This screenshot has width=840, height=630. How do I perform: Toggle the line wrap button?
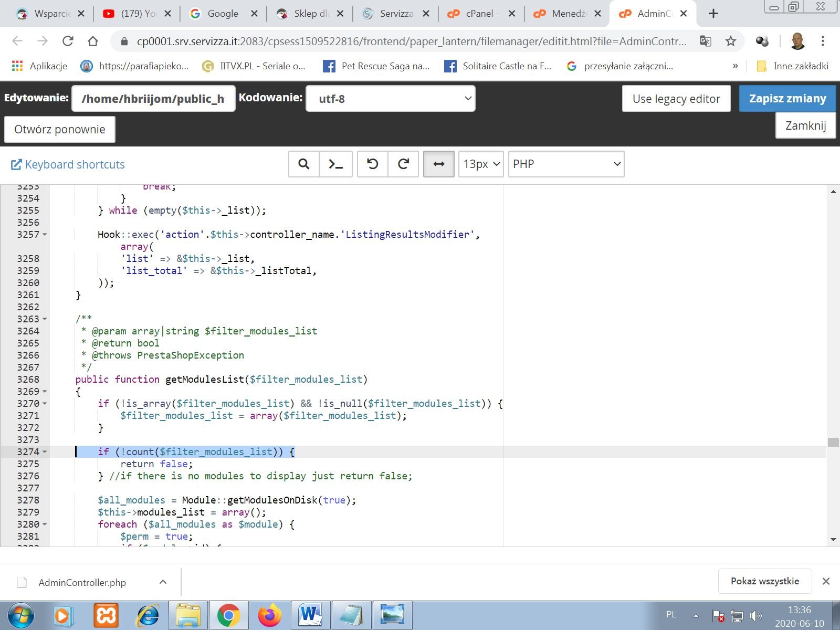click(438, 164)
